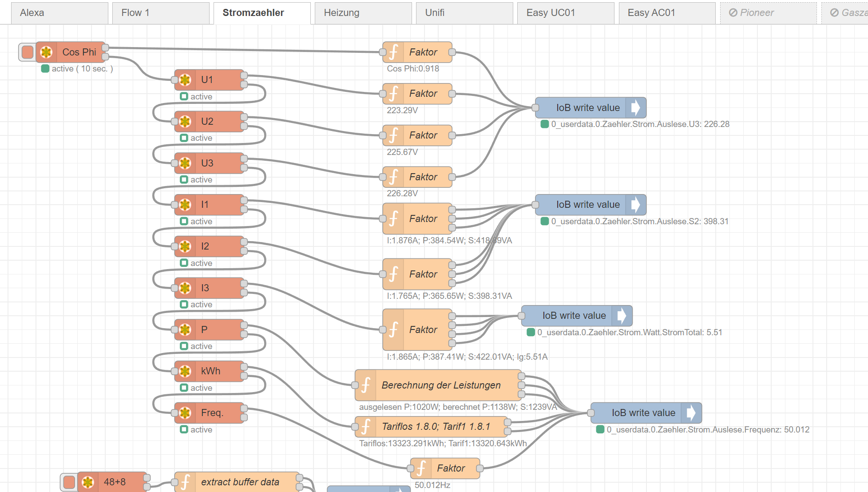Click the U2 node modbus icon
The width and height of the screenshot is (868, 492).
pos(185,121)
